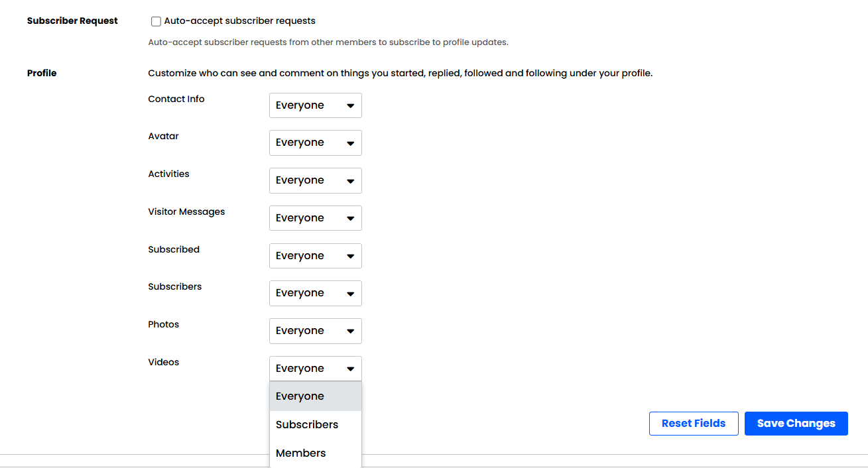Click the Customize who can see description
Viewport: 868px width, 468px height.
(401, 74)
